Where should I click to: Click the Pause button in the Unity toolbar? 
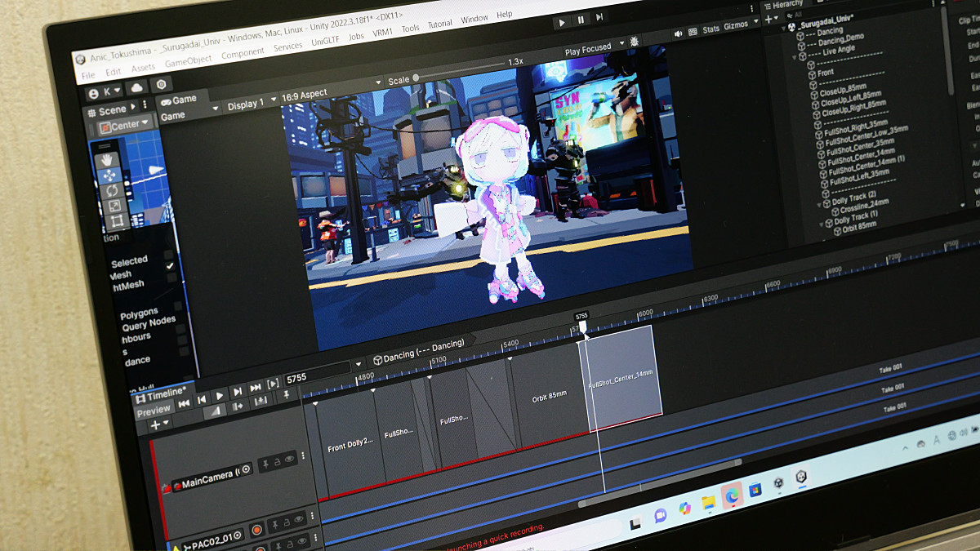pos(581,20)
